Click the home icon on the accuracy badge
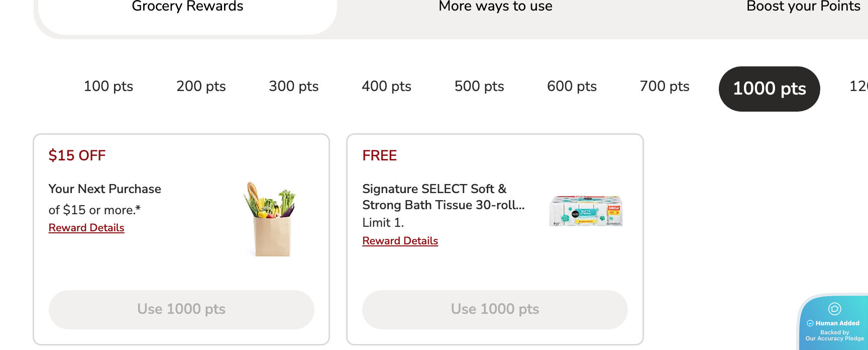Screen dimensions: 868x350 834,309
